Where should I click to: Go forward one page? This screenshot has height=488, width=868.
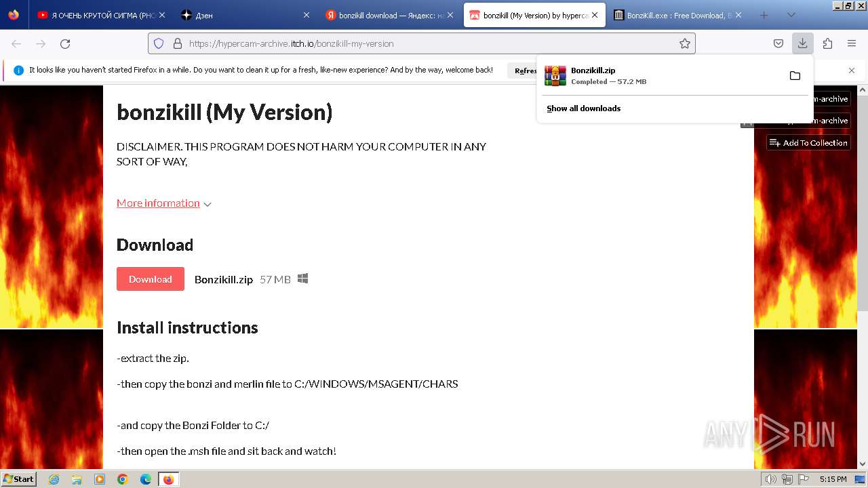pos(41,43)
